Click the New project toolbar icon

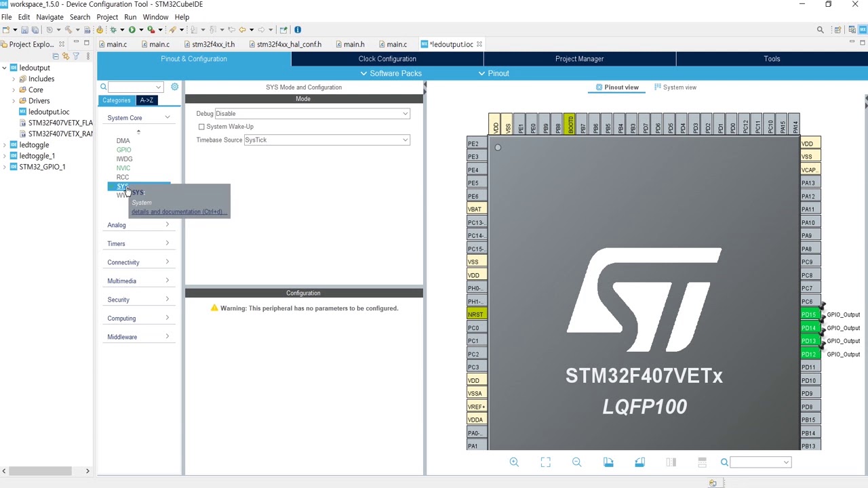5,30
